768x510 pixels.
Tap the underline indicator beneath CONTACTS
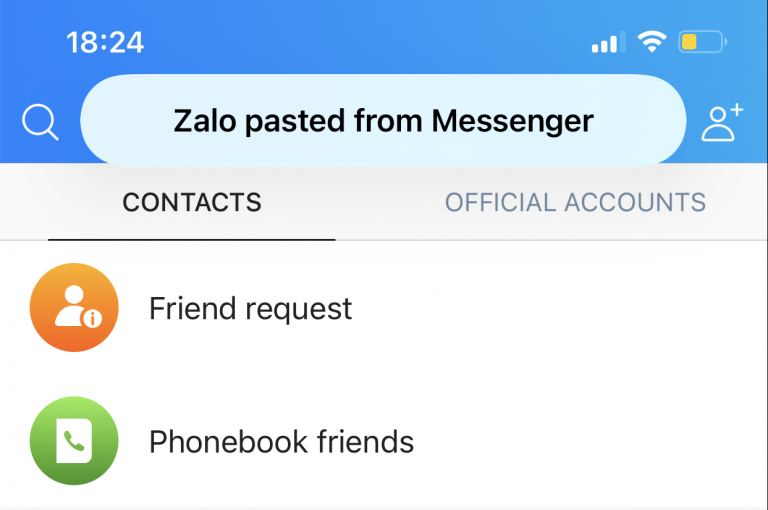[x=192, y=240]
